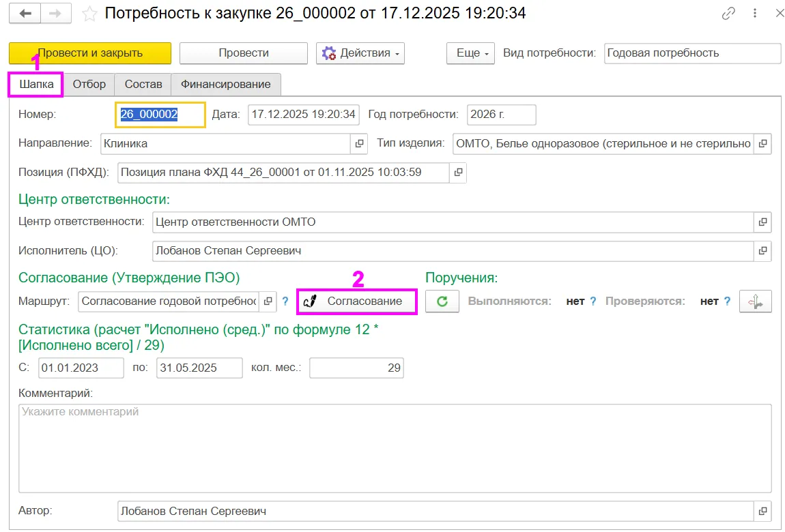Switch to the Шапка tab
Viewport: 785px width, 532px height.
point(36,85)
